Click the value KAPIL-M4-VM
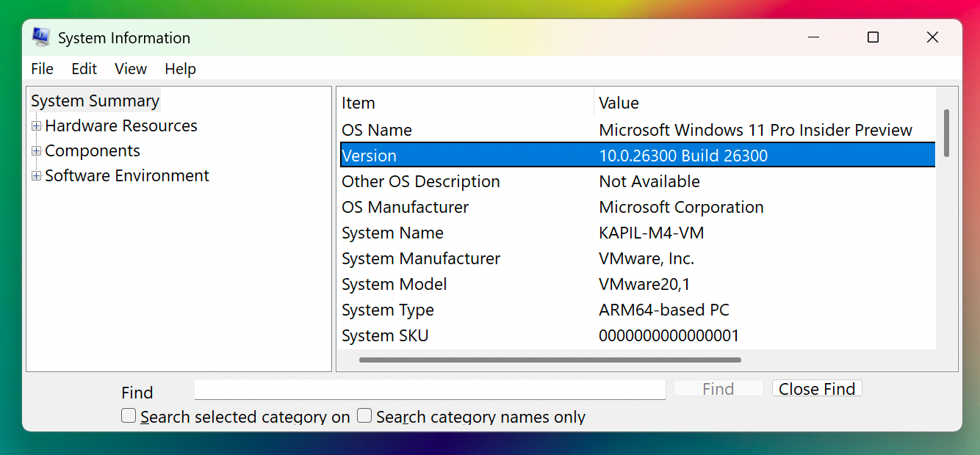 (651, 233)
